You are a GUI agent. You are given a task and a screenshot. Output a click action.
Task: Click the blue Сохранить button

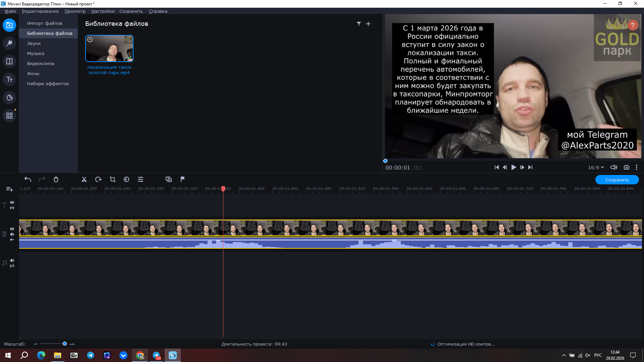pos(617,180)
